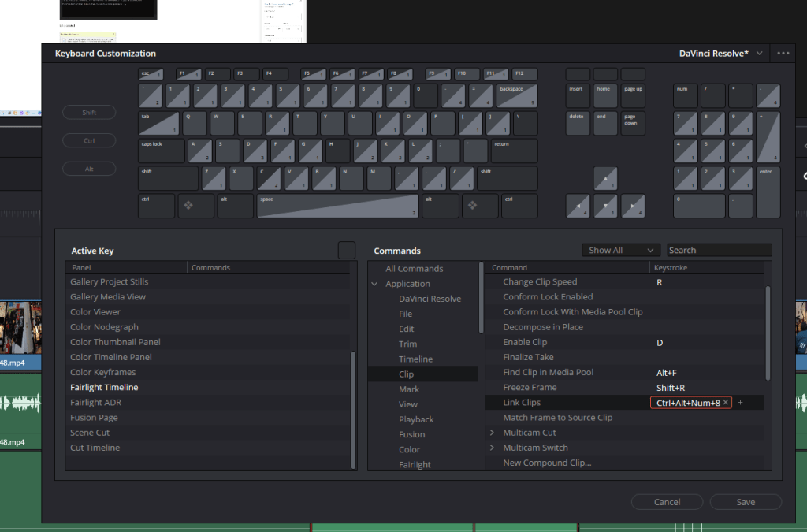
Task: Select the Decompose in Place command
Action: tap(625, 327)
